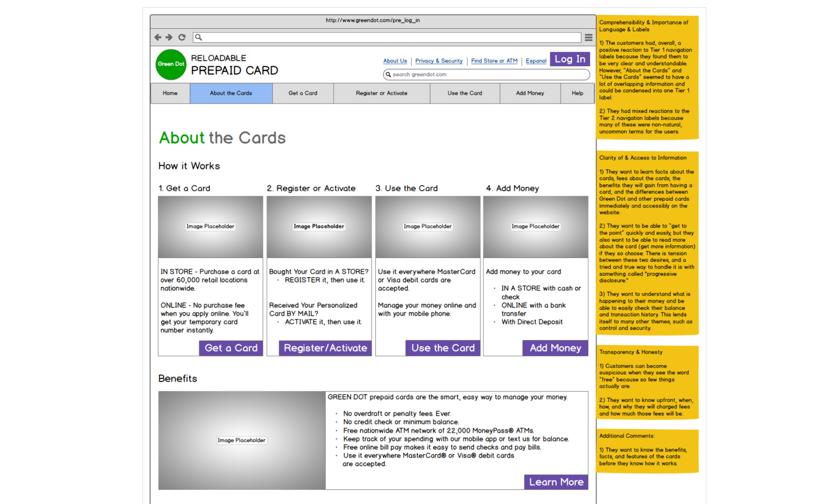840x504 pixels.
Task: Click the 'Free online bill pay' bullet
Action: pos(442,447)
